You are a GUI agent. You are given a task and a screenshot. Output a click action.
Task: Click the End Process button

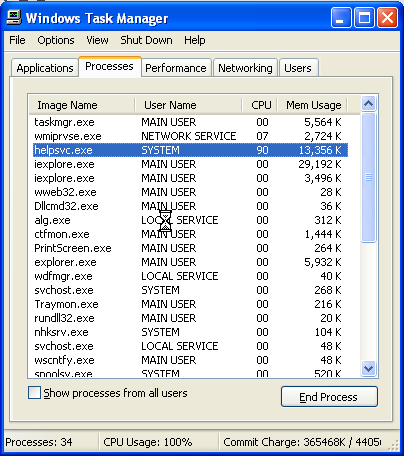(329, 397)
